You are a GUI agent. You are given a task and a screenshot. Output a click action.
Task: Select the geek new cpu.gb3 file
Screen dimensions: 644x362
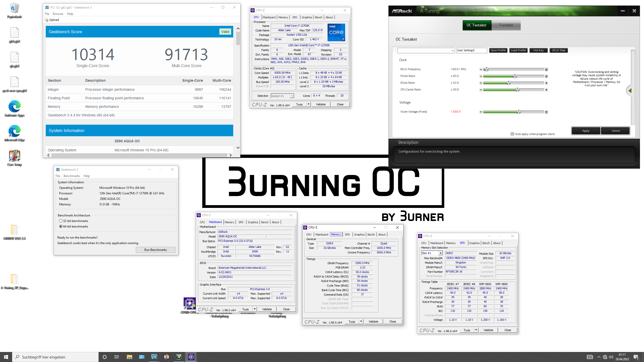coord(14,84)
